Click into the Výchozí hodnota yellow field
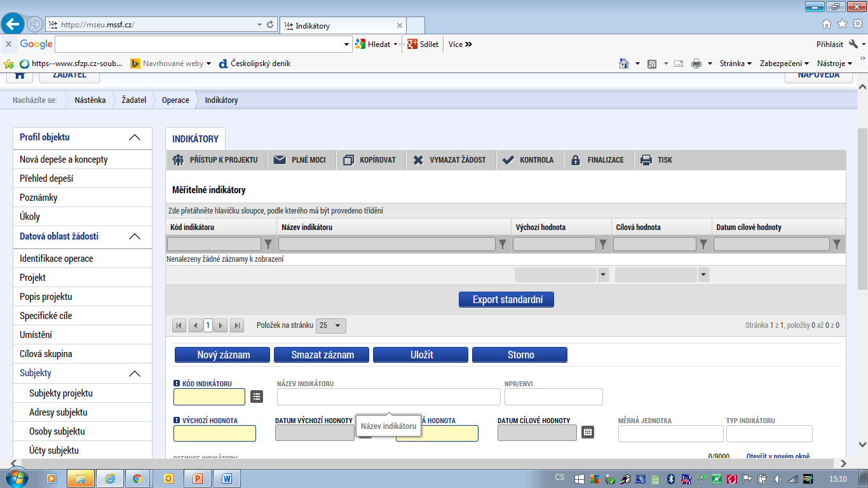Screen dimensions: 868x488 (x=215, y=433)
